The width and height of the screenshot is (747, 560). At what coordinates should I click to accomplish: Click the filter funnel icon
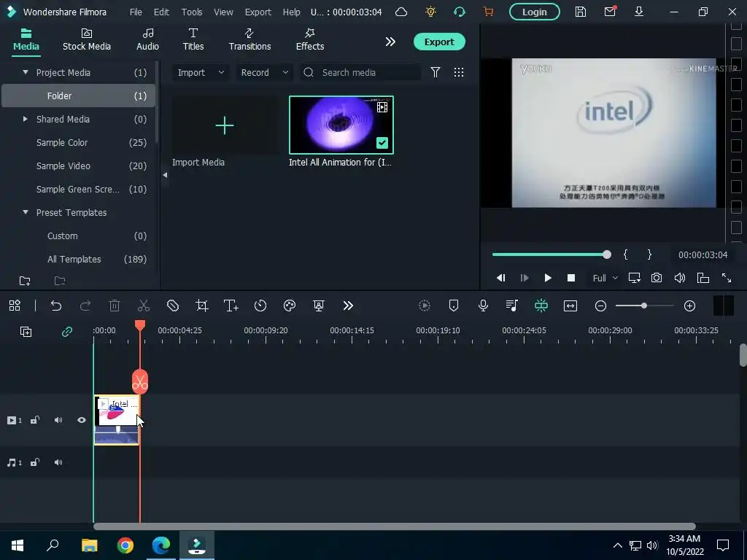436,72
